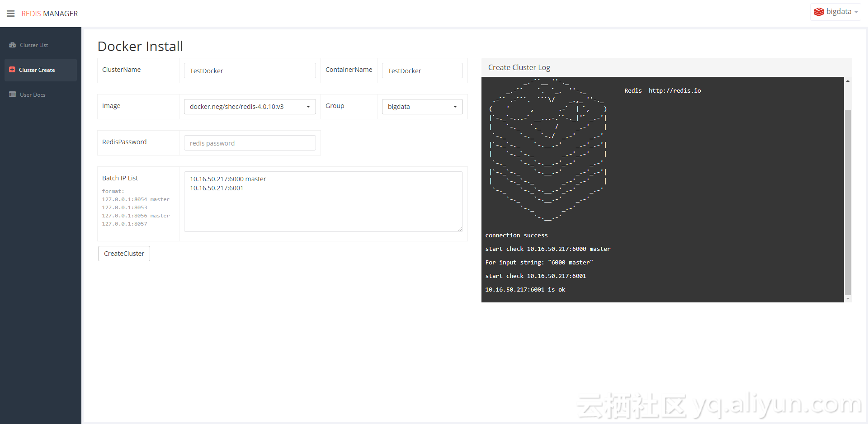Click the 'start check 10.16.50.217:6001' log line
Viewport: 868px width, 424px height.
pos(536,276)
